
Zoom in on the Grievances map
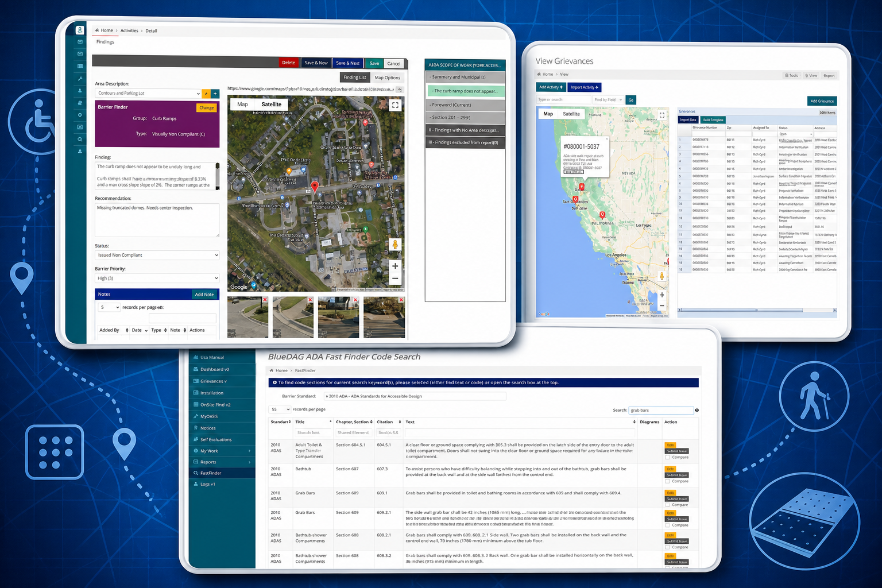click(662, 295)
